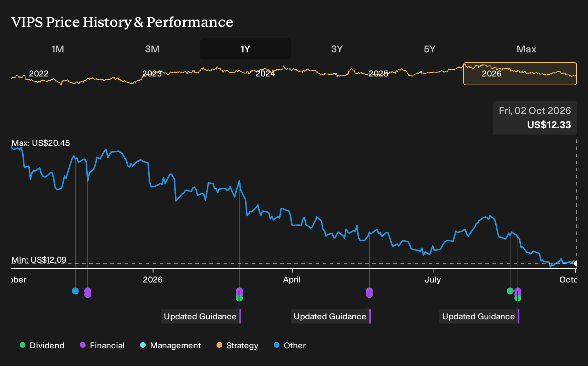The image size is (588, 366).
Task: Click the white current-price dot on chart line
Action: 576,264
